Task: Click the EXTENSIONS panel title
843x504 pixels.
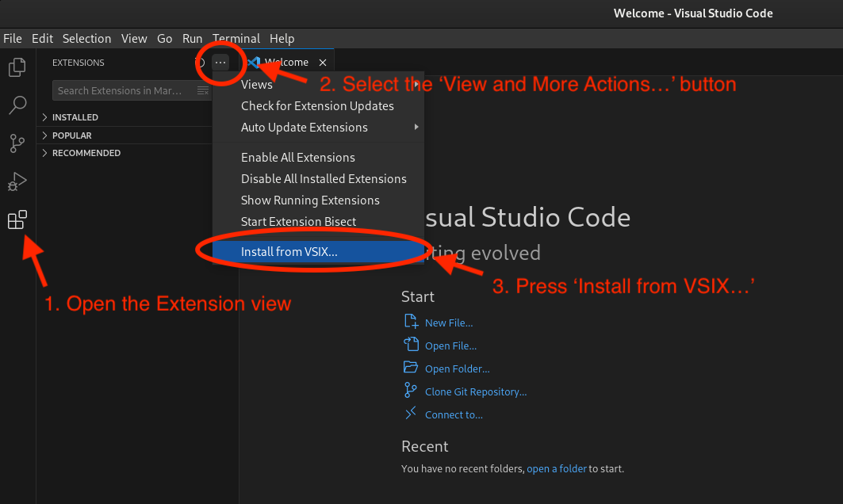Action: 78,63
